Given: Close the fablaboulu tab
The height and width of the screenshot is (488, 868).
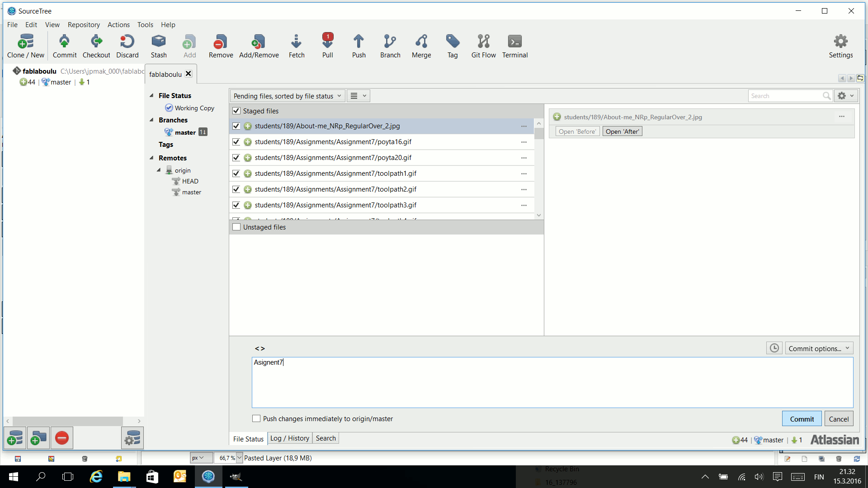Looking at the screenshot, I should 189,74.
